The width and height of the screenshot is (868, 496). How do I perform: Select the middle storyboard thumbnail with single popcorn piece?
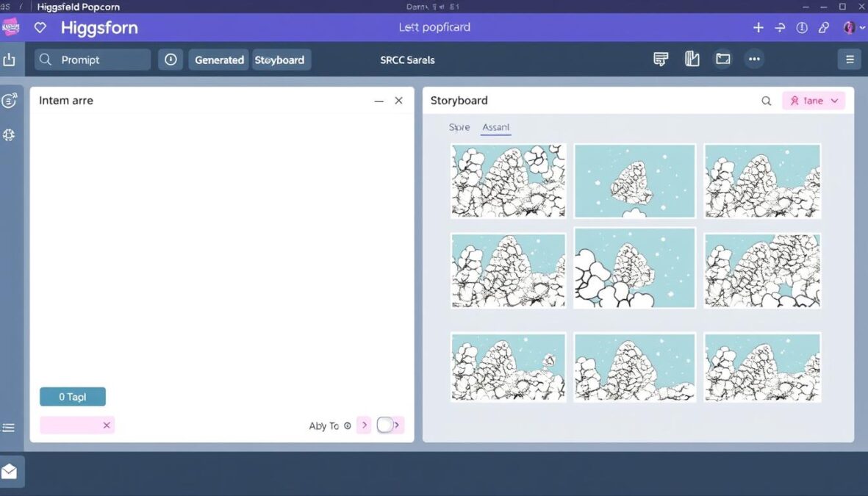click(x=634, y=180)
